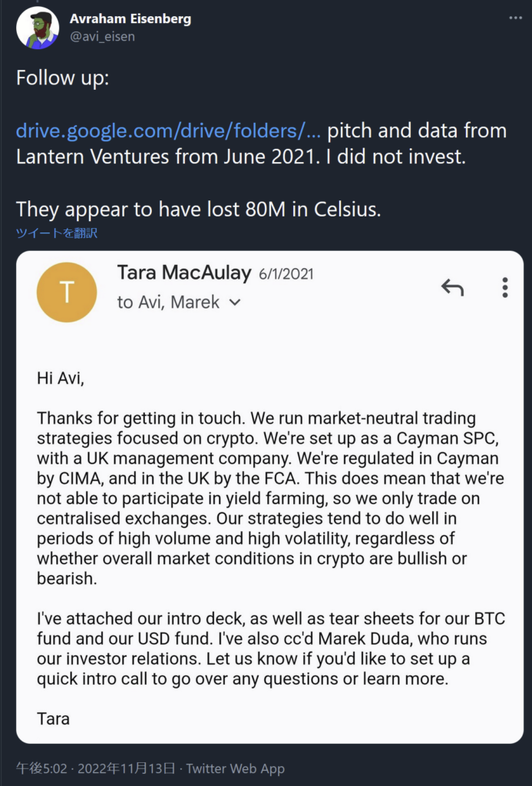The width and height of the screenshot is (532, 786).
Task: Click the 'to Avi, Marek' recipients text
Action: [x=168, y=302]
